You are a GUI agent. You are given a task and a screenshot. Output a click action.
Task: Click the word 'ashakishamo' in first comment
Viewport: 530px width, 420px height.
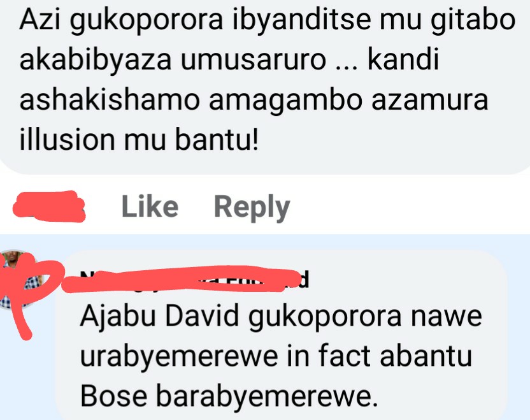tap(110, 100)
